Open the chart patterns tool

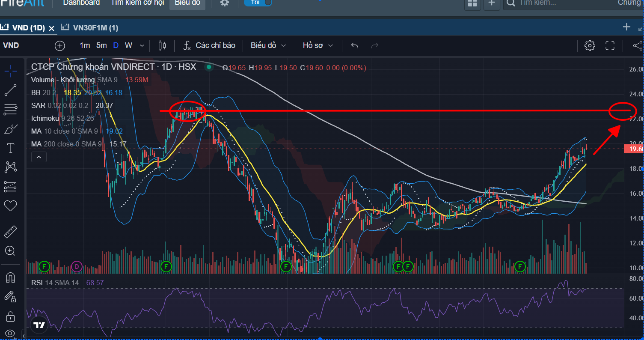(x=10, y=167)
